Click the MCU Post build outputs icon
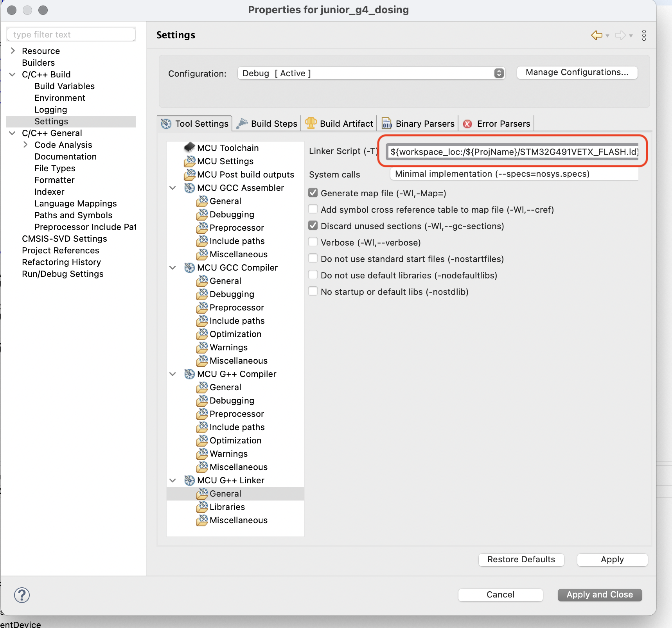Screen dimensions: 672x628 [190, 174]
